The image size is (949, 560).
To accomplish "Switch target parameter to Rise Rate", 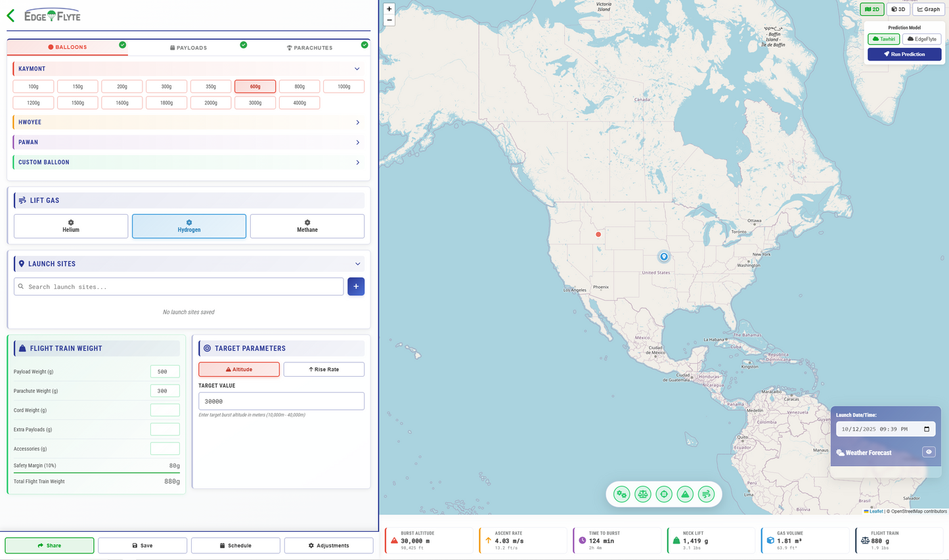I will [x=324, y=370].
